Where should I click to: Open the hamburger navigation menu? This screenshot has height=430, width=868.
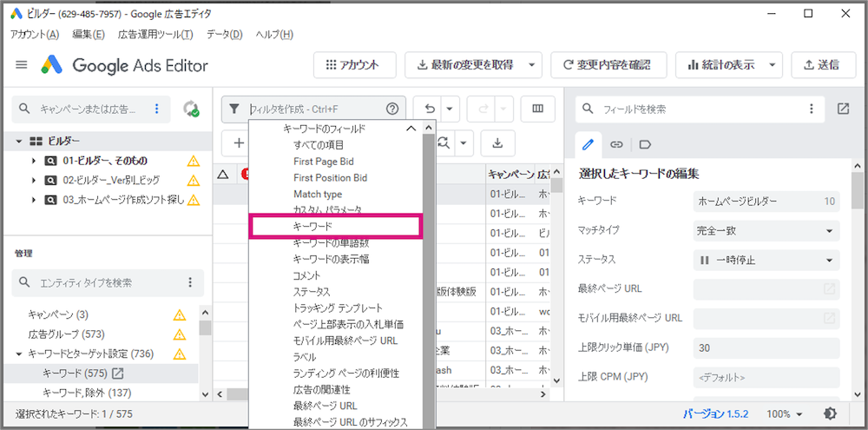tap(22, 65)
